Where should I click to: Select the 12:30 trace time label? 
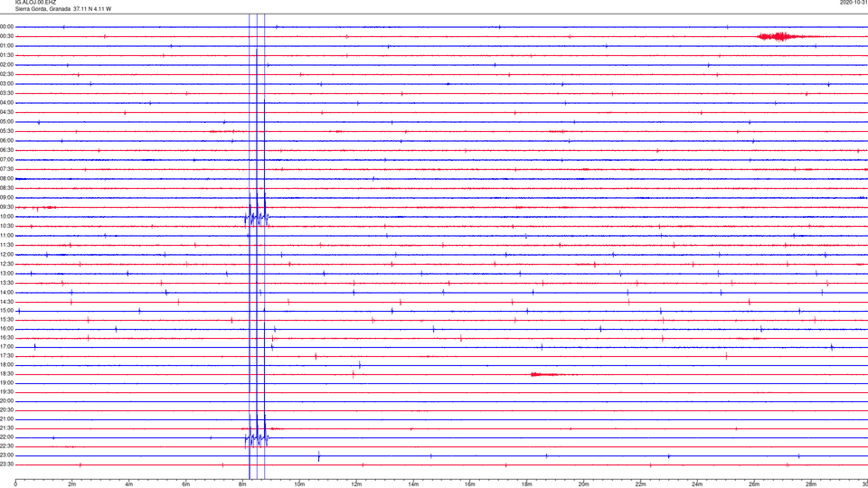[6, 263]
